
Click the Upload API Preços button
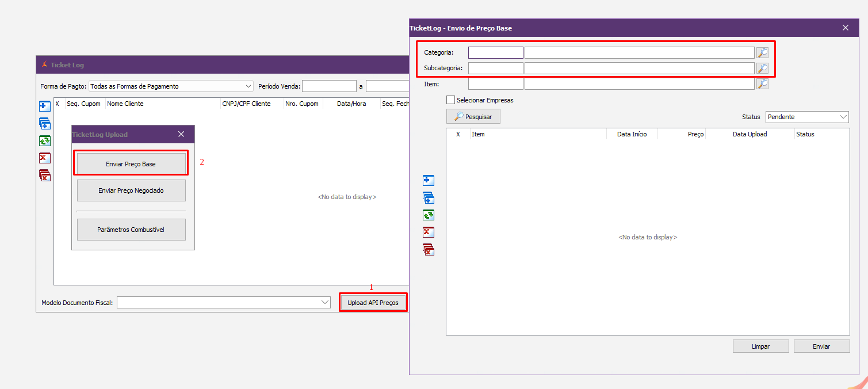click(x=373, y=303)
